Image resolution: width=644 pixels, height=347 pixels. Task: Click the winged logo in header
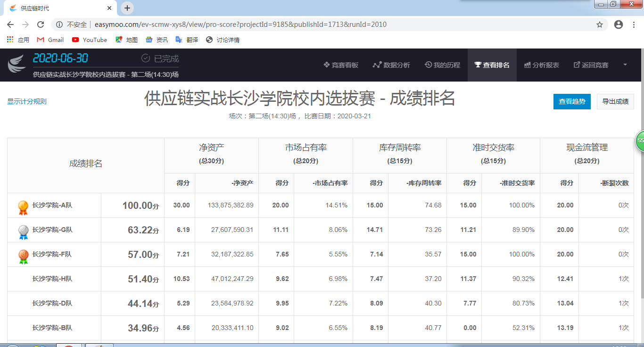coord(17,64)
